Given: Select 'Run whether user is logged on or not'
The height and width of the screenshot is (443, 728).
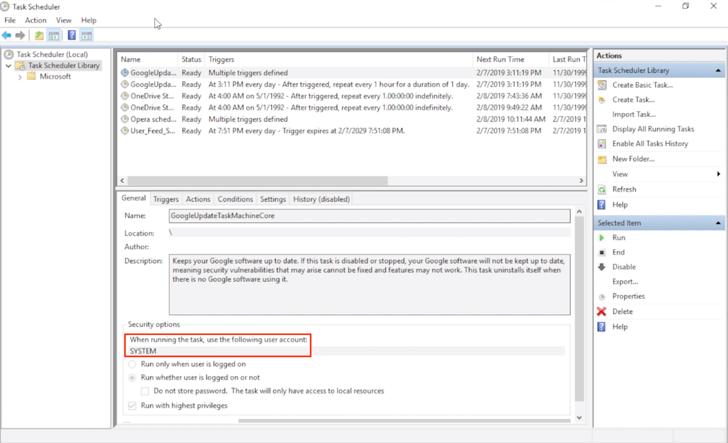Looking at the screenshot, I should click(133, 378).
